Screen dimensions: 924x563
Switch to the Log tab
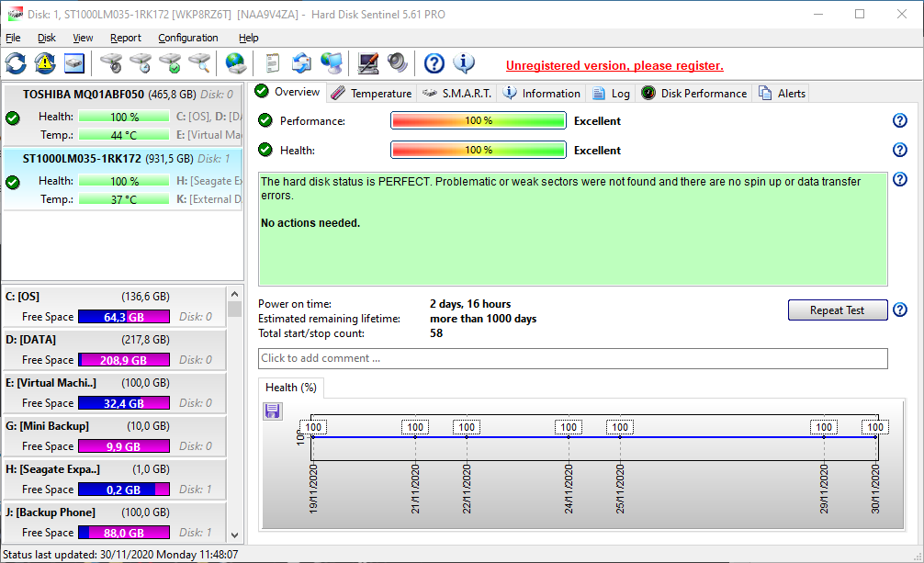[611, 93]
